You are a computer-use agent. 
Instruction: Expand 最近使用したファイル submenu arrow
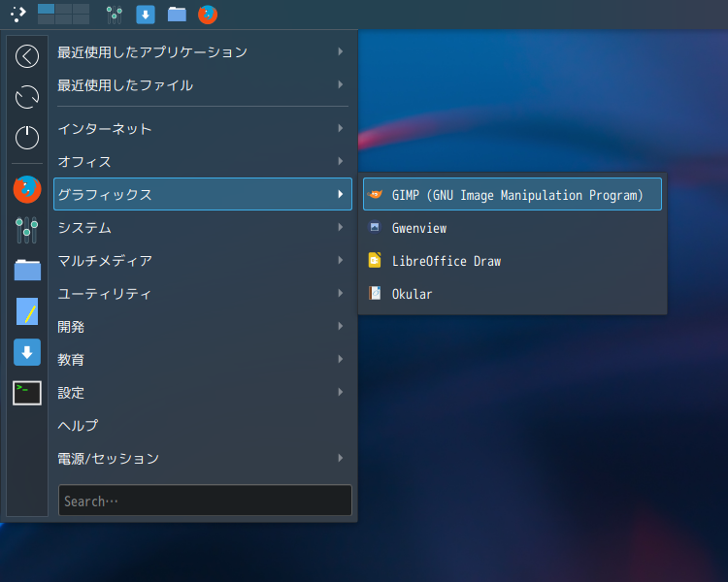341,84
